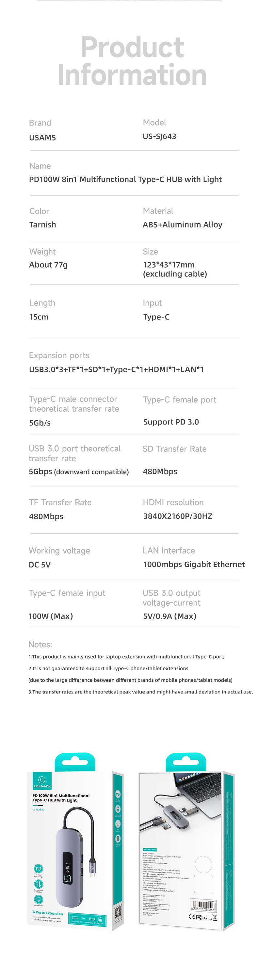The image size is (258, 980).
Task: Click the 3840X2160P/30HZ HDMI resolution value
Action: click(x=178, y=516)
